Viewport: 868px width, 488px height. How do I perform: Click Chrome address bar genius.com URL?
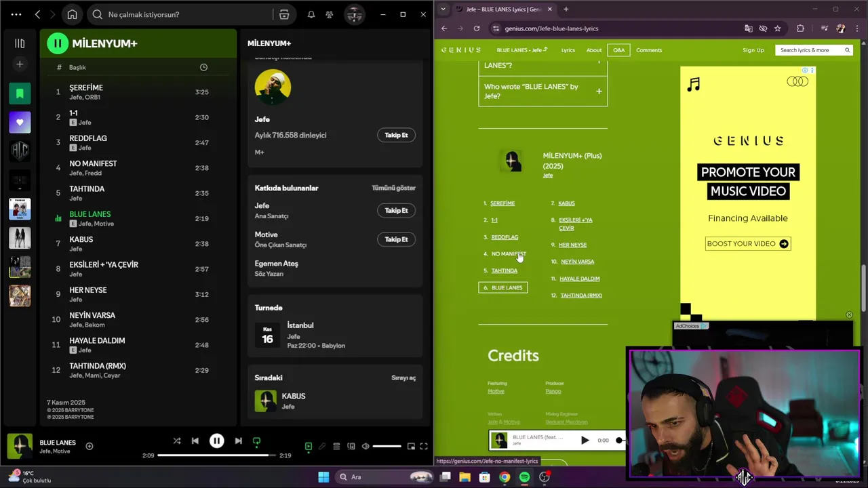coord(551,28)
